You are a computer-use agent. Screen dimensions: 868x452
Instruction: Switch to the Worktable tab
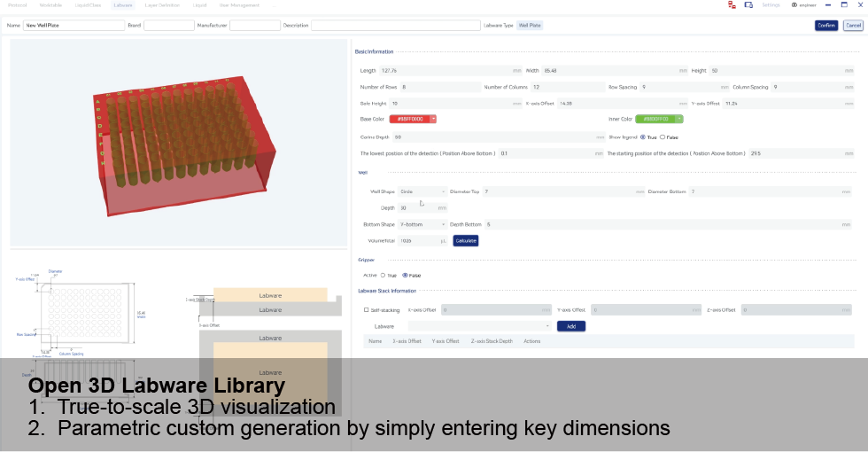point(50,5)
